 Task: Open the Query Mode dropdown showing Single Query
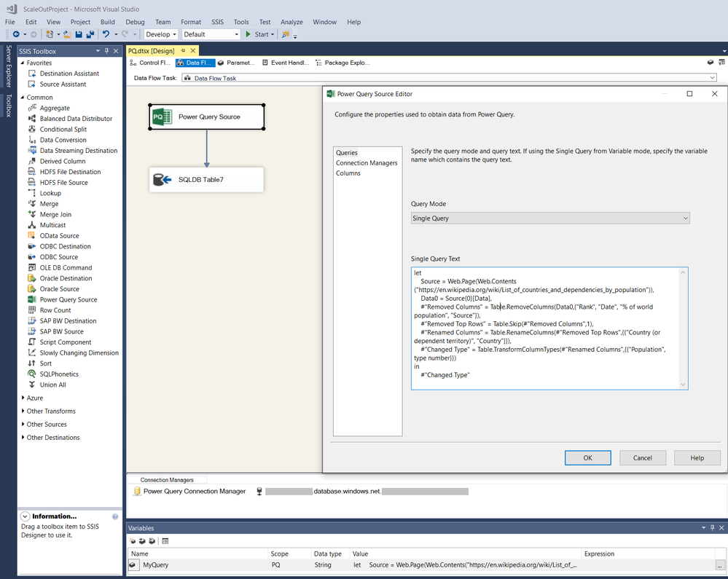[x=550, y=218]
